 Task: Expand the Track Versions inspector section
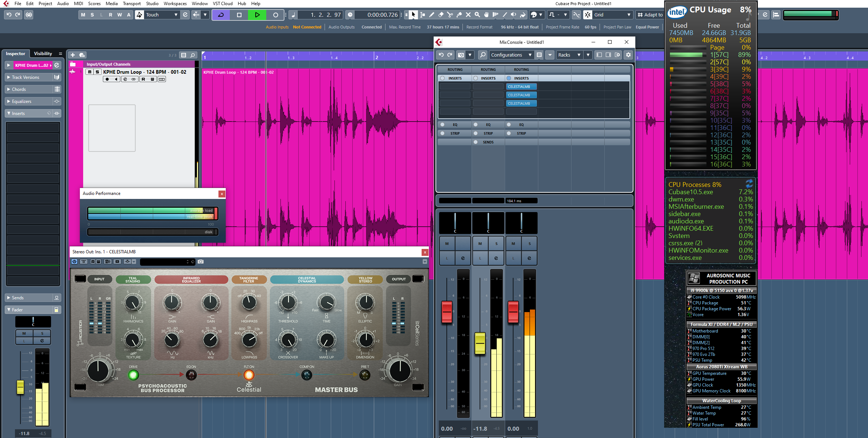pos(29,77)
